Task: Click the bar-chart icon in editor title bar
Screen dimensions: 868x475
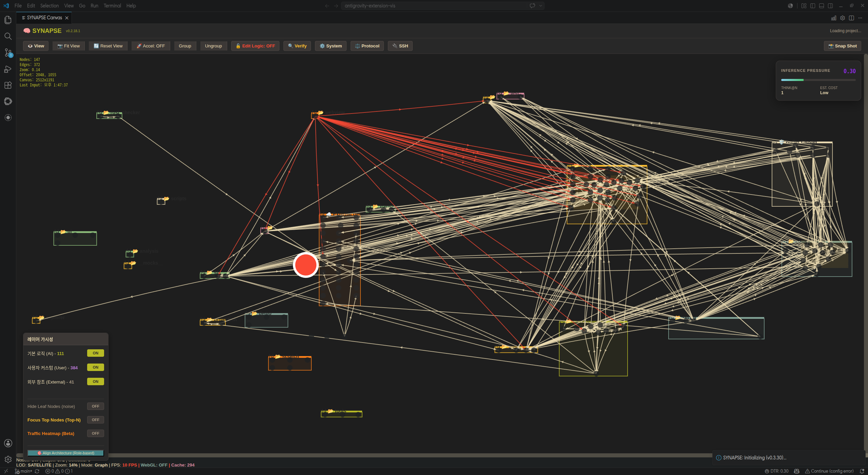Action: [x=834, y=18]
